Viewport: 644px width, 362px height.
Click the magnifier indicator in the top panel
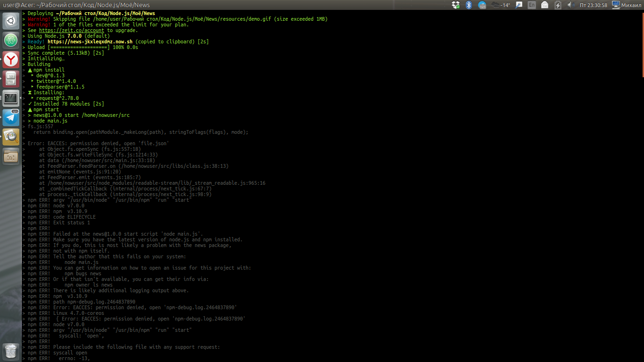(519, 5)
